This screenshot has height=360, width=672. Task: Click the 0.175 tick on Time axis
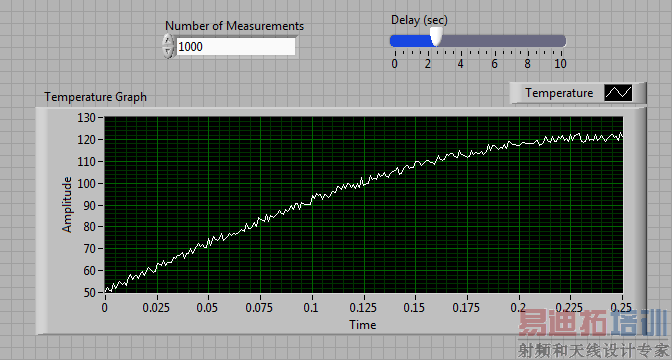coord(467,308)
